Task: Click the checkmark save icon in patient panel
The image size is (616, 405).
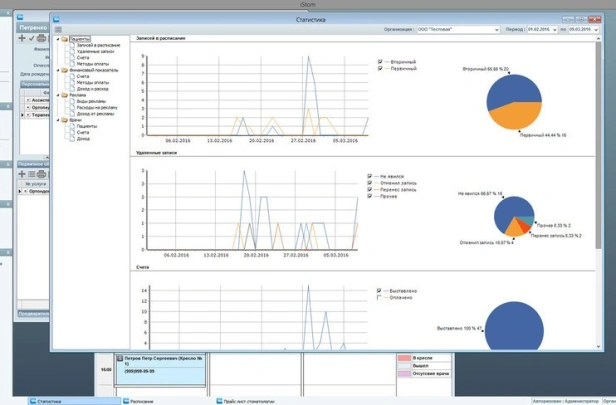Action: (x=32, y=39)
